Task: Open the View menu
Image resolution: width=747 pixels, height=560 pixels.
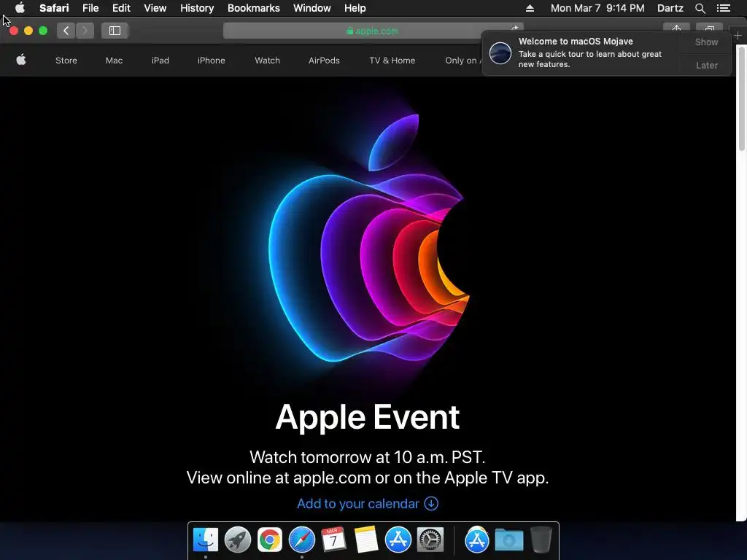Action: coord(155,8)
